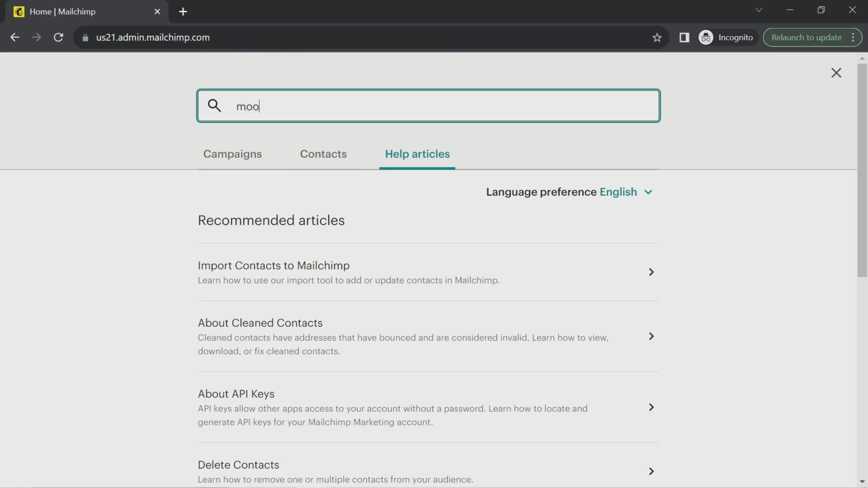Click the scrollbar up arrow

[x=862, y=58]
